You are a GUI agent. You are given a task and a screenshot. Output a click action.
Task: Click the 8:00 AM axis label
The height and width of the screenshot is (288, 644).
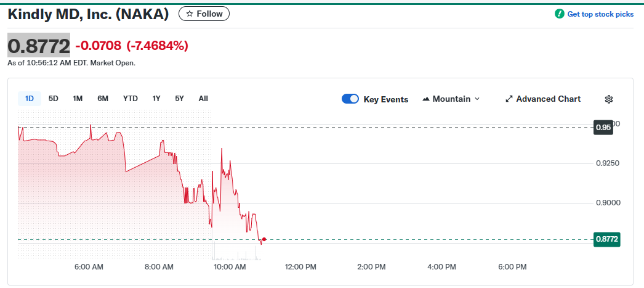[x=159, y=267]
